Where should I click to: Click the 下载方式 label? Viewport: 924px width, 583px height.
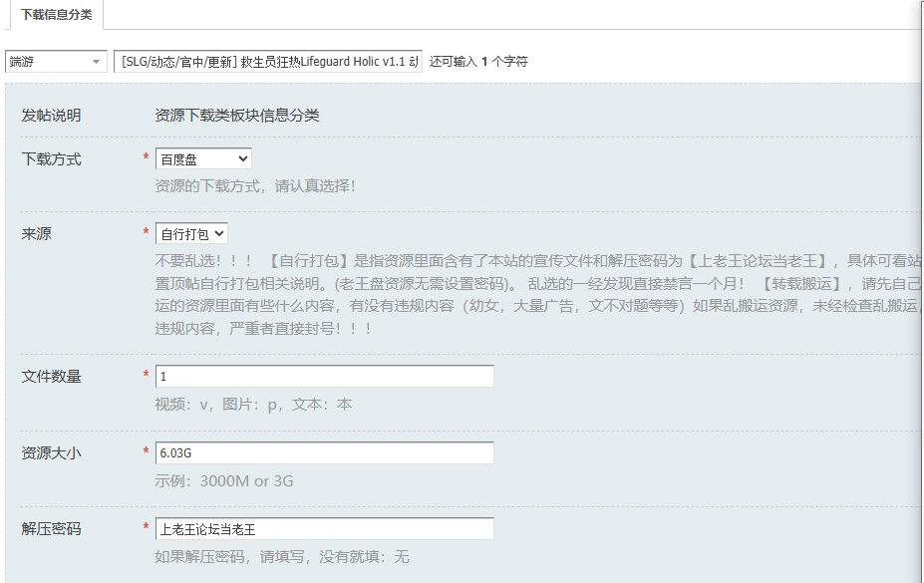tap(51, 159)
